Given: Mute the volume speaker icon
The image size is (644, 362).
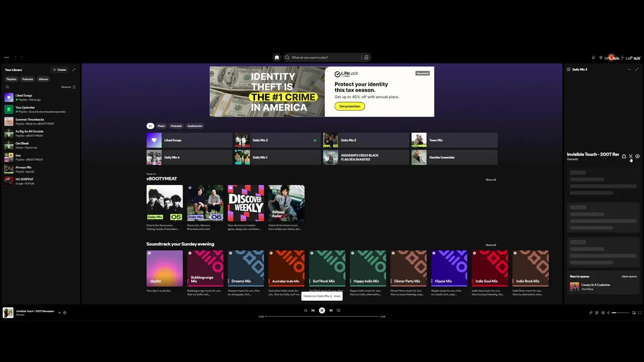Looking at the screenshot, I should pos(608,313).
